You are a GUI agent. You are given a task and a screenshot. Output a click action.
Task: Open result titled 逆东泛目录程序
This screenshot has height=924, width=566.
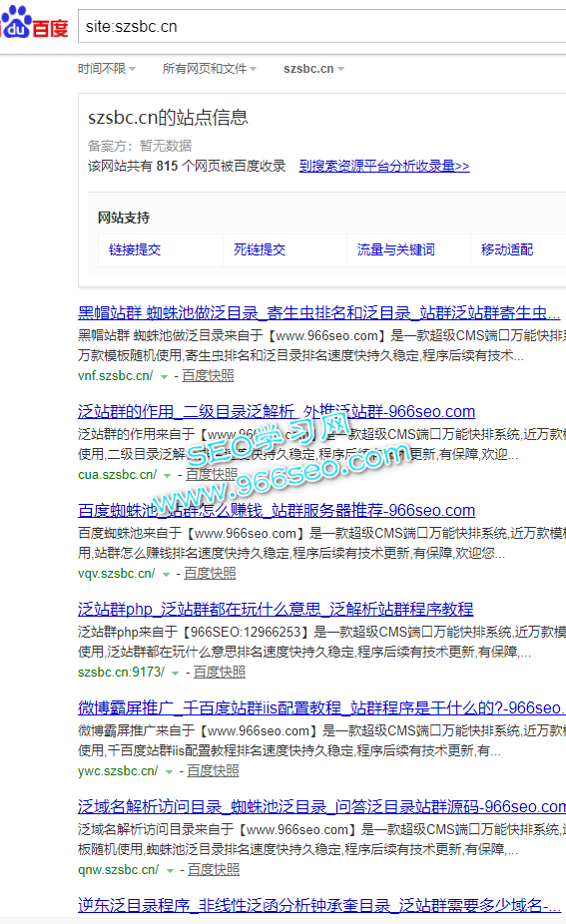[319, 905]
